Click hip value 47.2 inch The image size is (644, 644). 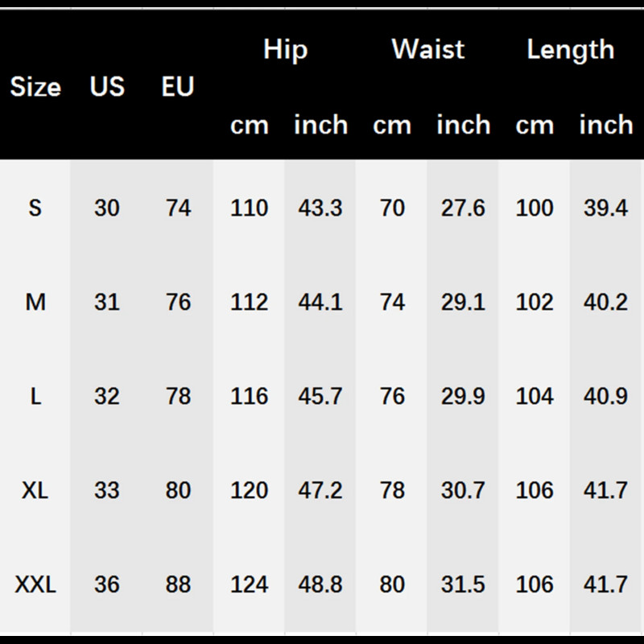tap(320, 490)
